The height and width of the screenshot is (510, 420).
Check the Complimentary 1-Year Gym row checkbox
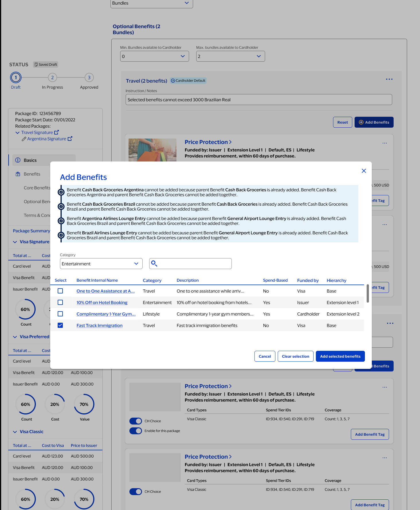(60, 314)
